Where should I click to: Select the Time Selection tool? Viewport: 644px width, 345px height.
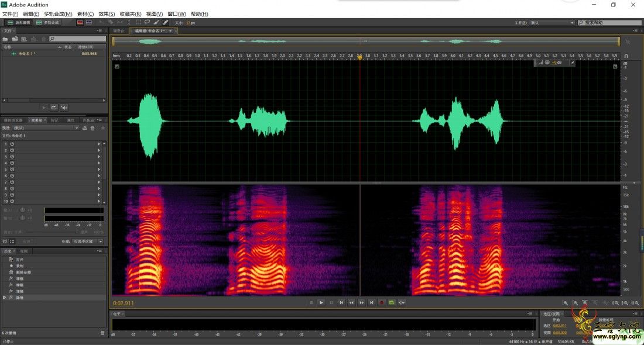pyautogui.click(x=129, y=23)
